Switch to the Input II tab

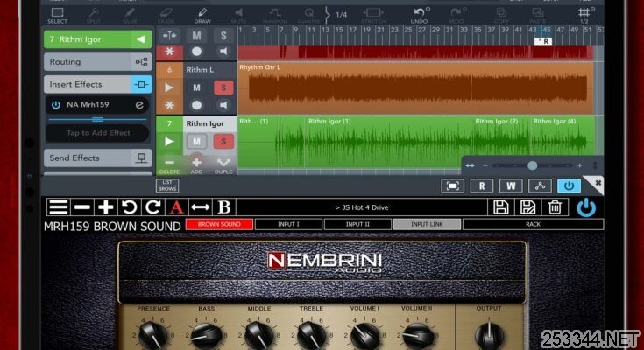[x=357, y=225]
